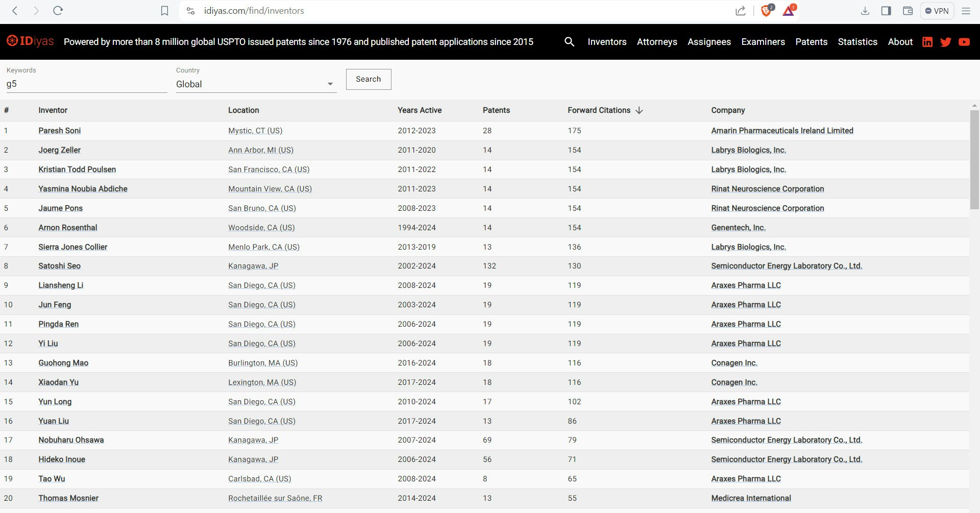
Task: Visit IDiyas Twitter page
Action: coord(946,42)
